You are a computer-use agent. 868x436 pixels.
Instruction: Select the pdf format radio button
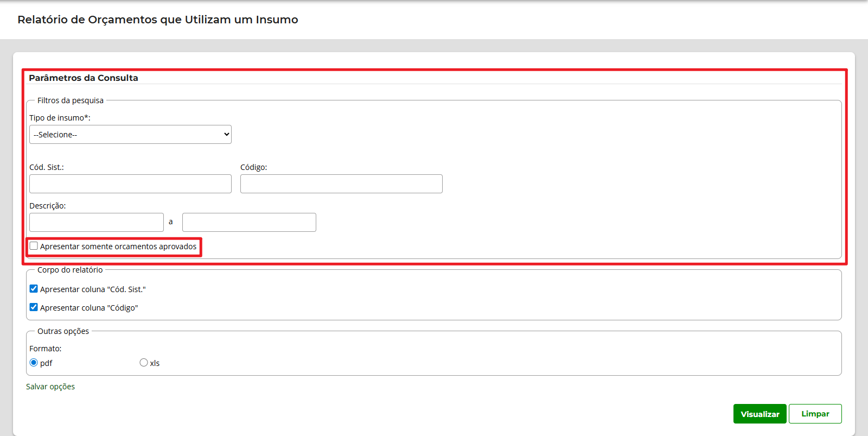pyautogui.click(x=34, y=363)
